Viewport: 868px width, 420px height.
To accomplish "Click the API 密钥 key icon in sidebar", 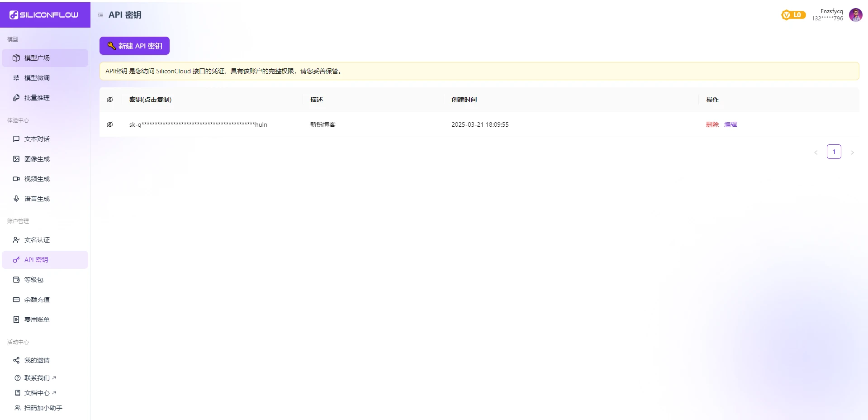I will (16, 260).
